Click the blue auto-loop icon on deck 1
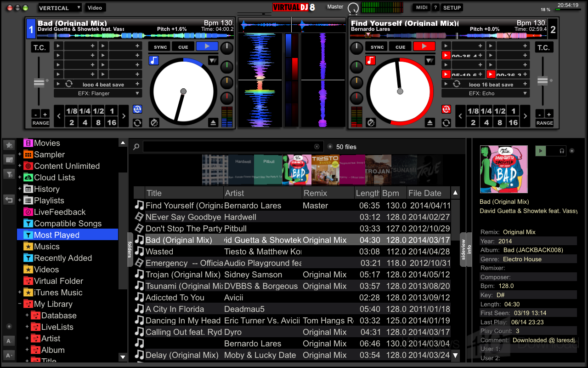Image resolution: width=588 pixels, height=368 pixels. tap(137, 109)
